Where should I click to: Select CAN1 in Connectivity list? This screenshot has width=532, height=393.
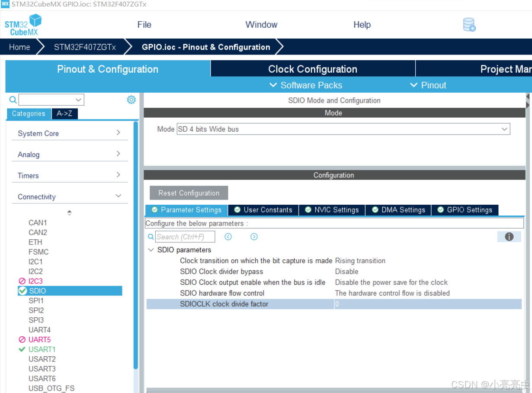(38, 222)
